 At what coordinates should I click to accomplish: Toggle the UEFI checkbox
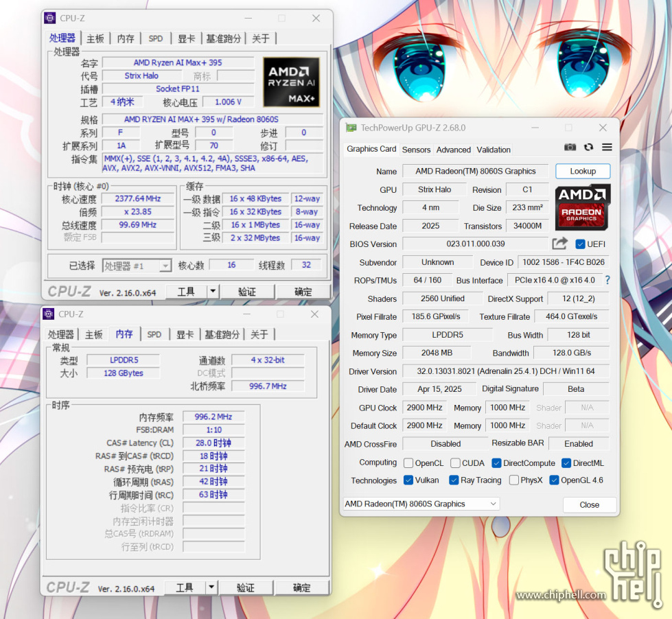pyautogui.click(x=580, y=244)
